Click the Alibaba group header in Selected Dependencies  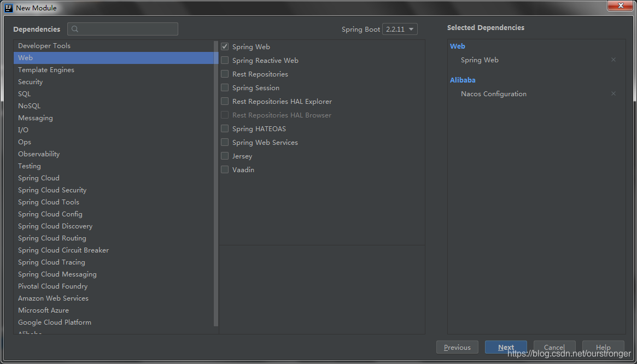[x=463, y=80]
